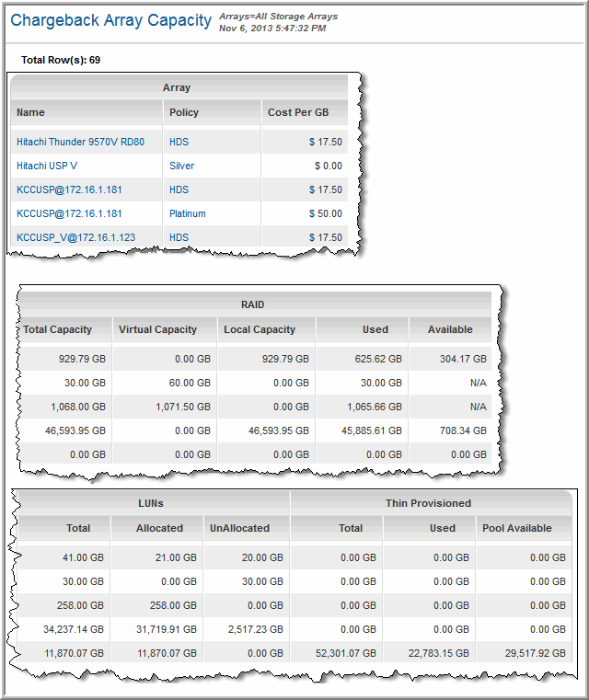Viewport: 589px width, 700px height.
Task: Click the Local Capacity column header
Action: pos(260,329)
